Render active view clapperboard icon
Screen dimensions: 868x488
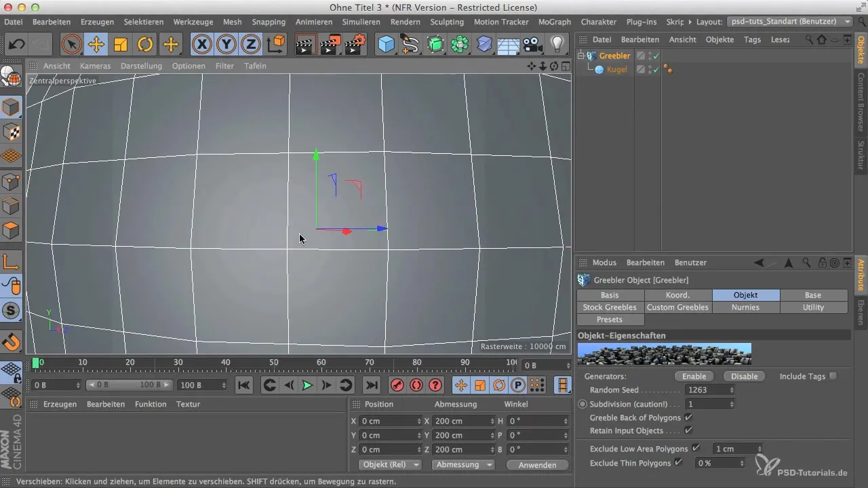click(x=306, y=45)
